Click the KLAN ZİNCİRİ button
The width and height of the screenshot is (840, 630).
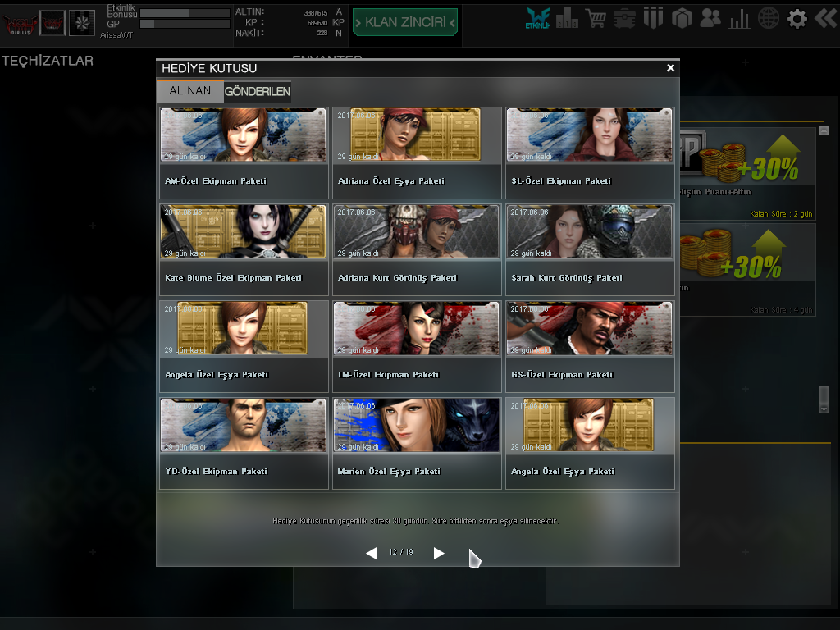(x=405, y=22)
